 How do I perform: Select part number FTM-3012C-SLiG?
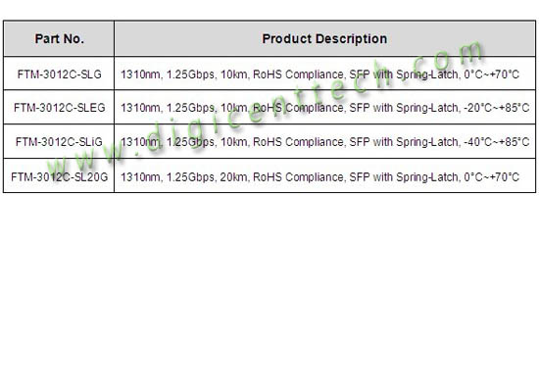click(59, 142)
